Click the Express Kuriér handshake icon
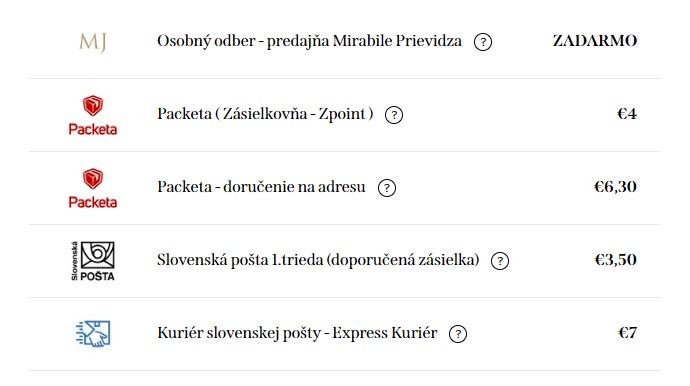The width and height of the screenshot is (690, 386). pos(93,334)
